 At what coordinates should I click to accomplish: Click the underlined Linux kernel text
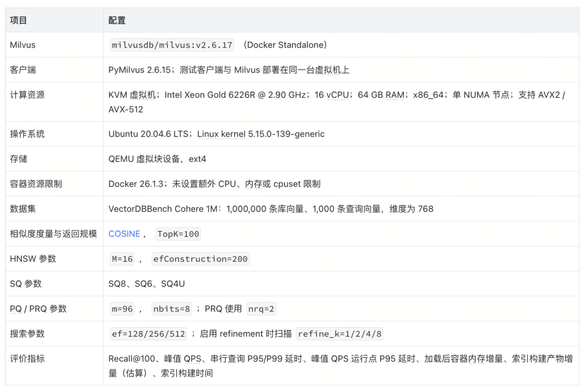click(221, 134)
